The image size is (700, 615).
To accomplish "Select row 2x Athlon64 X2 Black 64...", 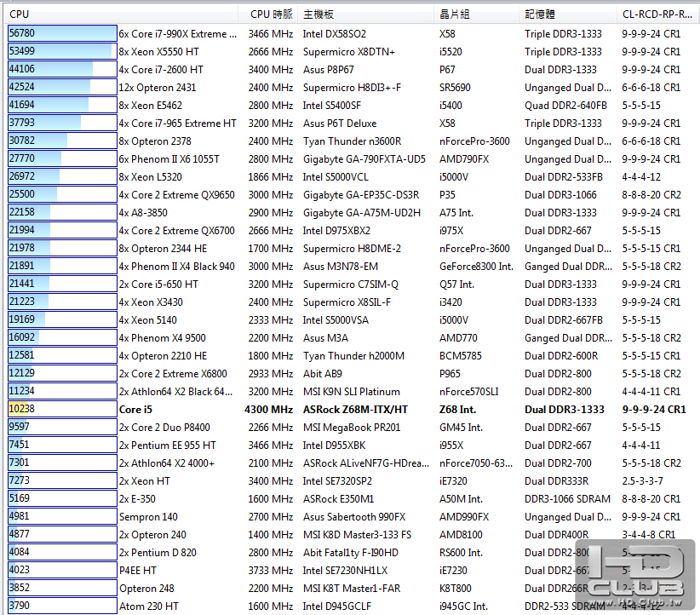I will coord(353,391).
